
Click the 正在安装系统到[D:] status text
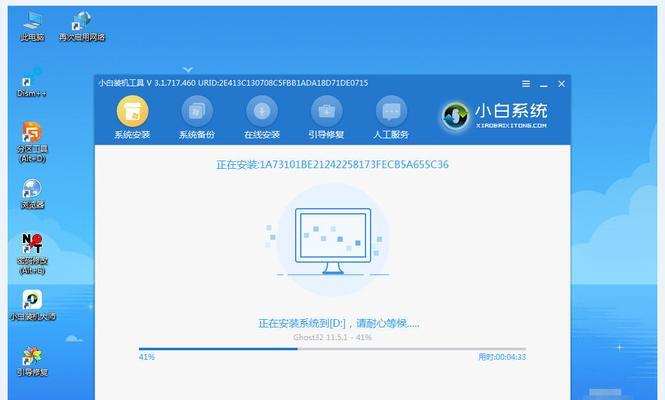tap(339, 324)
